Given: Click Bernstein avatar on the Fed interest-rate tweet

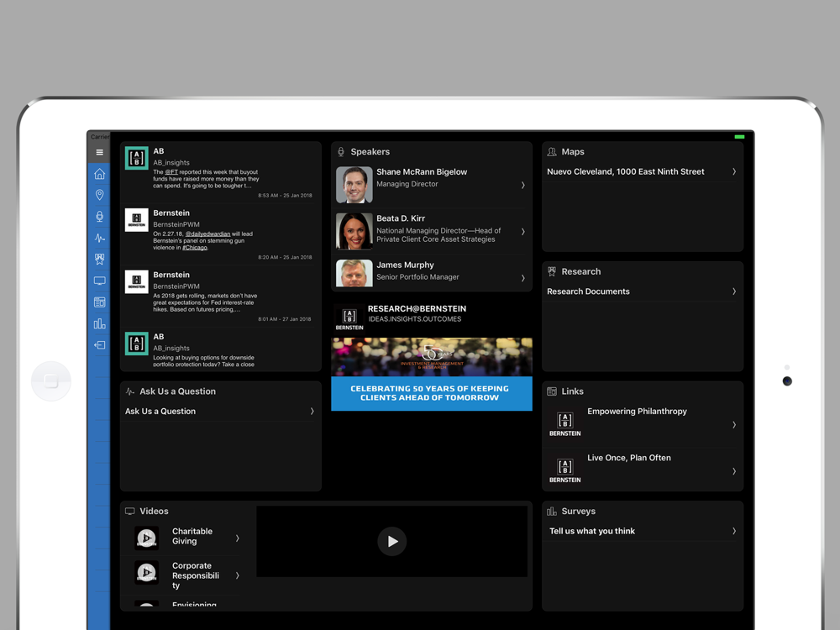Looking at the screenshot, I should click(x=137, y=281).
